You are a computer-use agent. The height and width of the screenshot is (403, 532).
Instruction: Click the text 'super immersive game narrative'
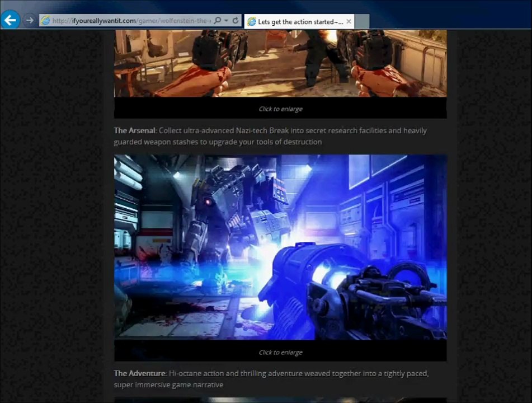pyautogui.click(x=168, y=385)
